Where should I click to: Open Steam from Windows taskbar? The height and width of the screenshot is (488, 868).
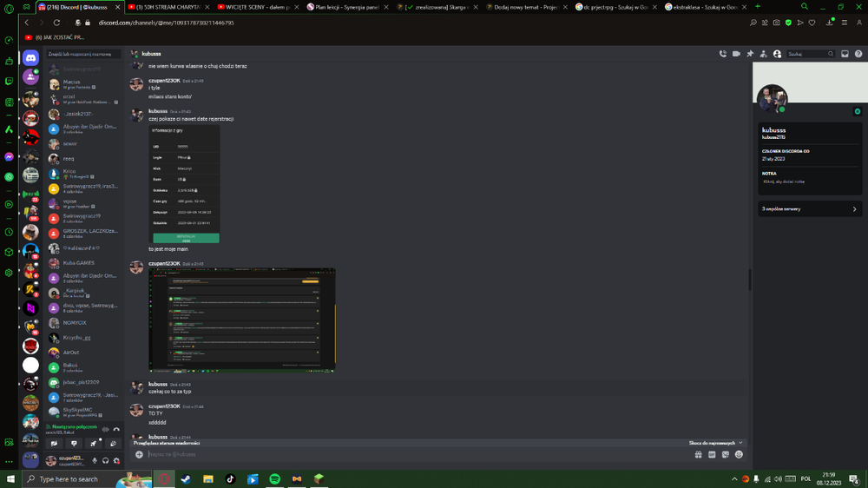(x=186, y=478)
